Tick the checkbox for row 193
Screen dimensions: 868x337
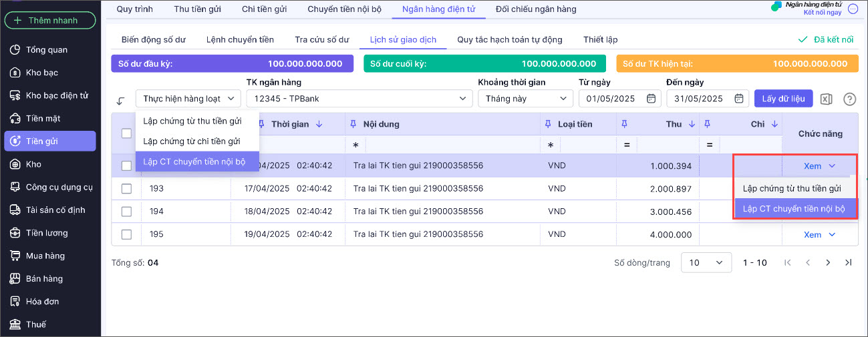point(126,189)
